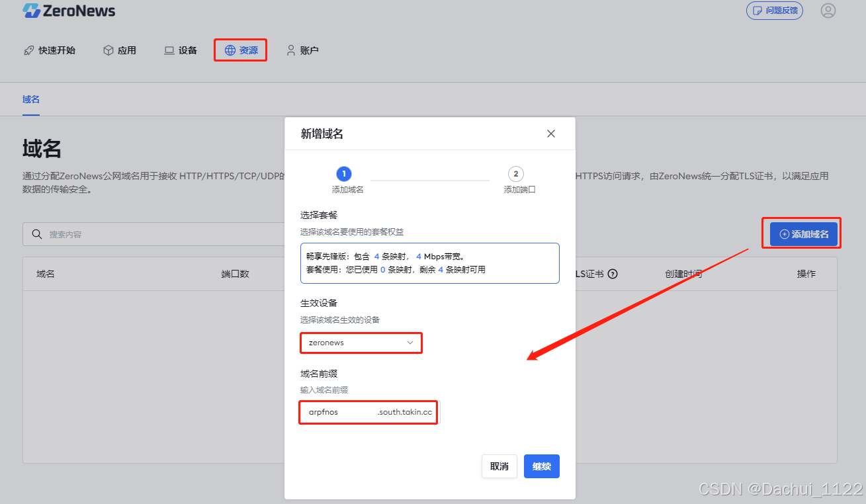Viewport: 866px width, 504px height.
Task: Close the 新增域名 dialog
Action: click(551, 134)
